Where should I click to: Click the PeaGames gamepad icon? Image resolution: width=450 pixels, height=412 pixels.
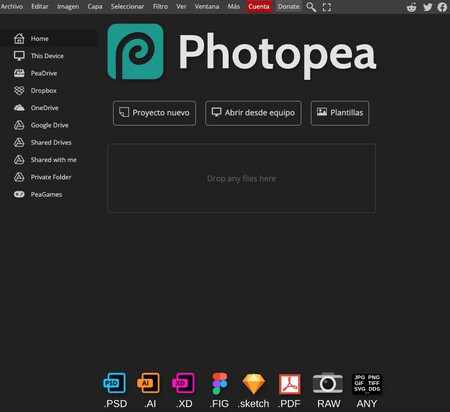tap(19, 194)
